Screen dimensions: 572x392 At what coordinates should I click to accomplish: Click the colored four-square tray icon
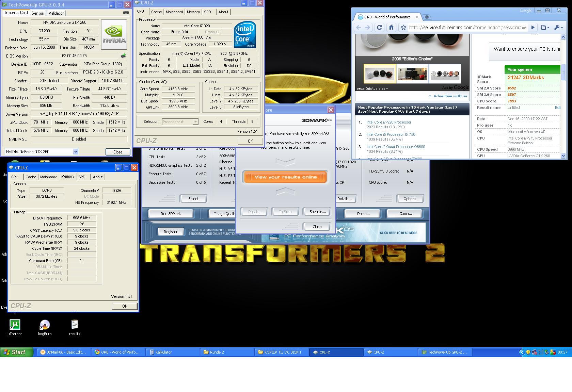tap(553, 352)
